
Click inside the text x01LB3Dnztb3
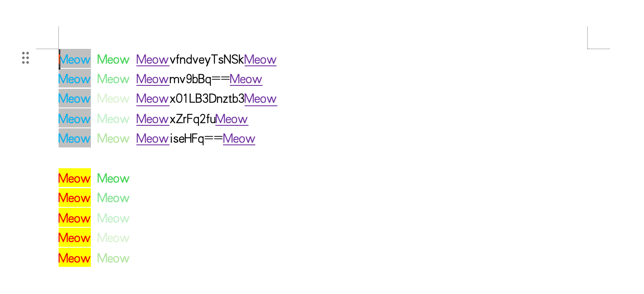(x=207, y=99)
